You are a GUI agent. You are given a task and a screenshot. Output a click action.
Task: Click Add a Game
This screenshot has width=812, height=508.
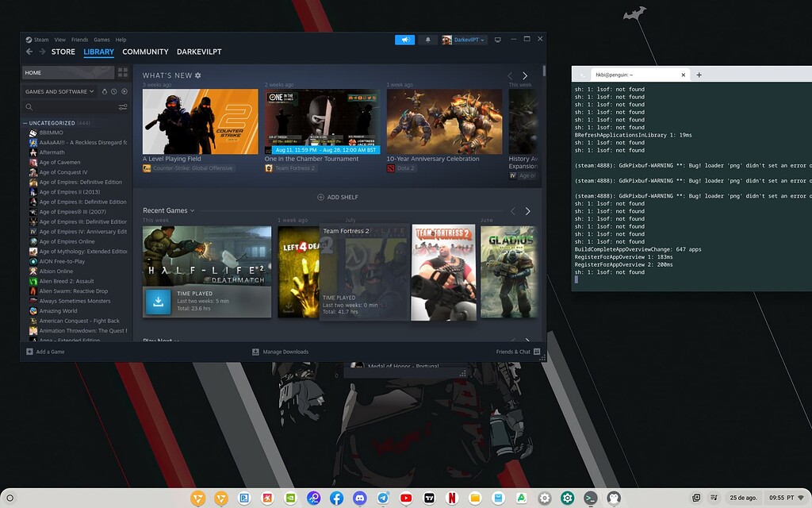pyautogui.click(x=45, y=352)
